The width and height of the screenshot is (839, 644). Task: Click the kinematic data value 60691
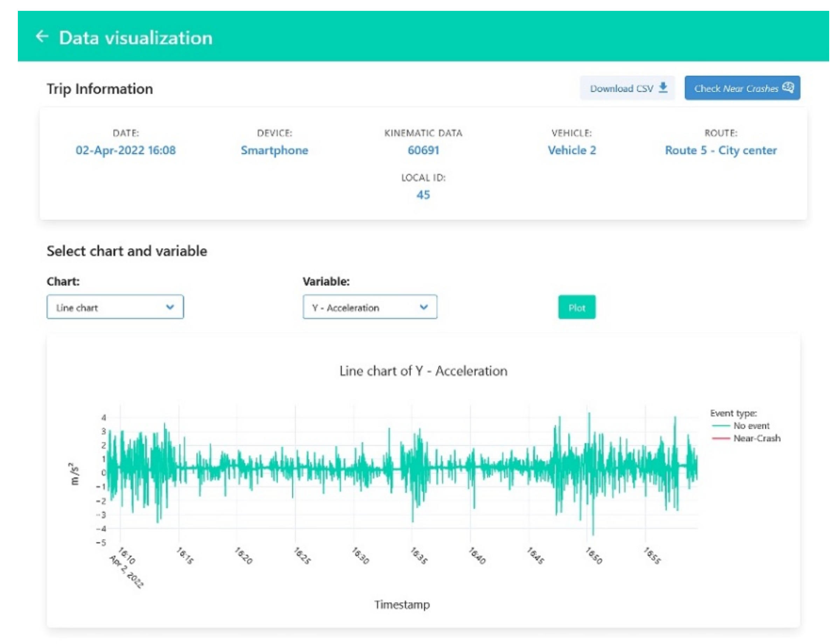coord(423,150)
